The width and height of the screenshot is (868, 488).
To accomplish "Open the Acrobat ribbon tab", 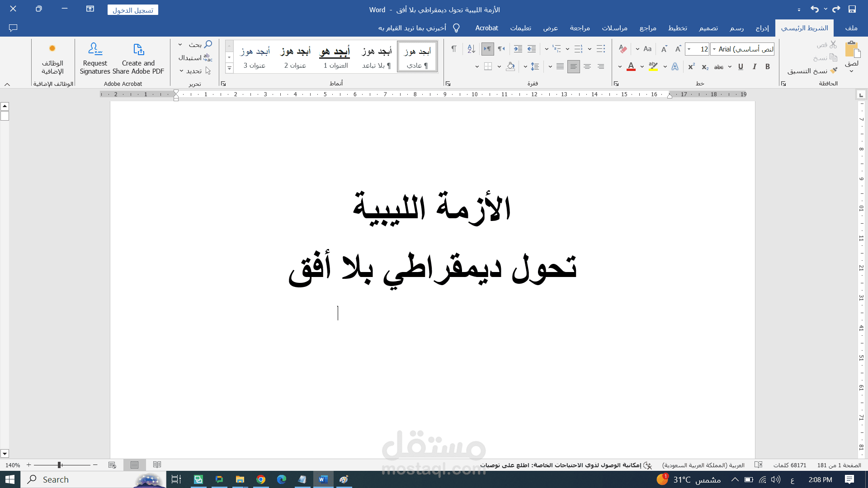I will (x=486, y=28).
